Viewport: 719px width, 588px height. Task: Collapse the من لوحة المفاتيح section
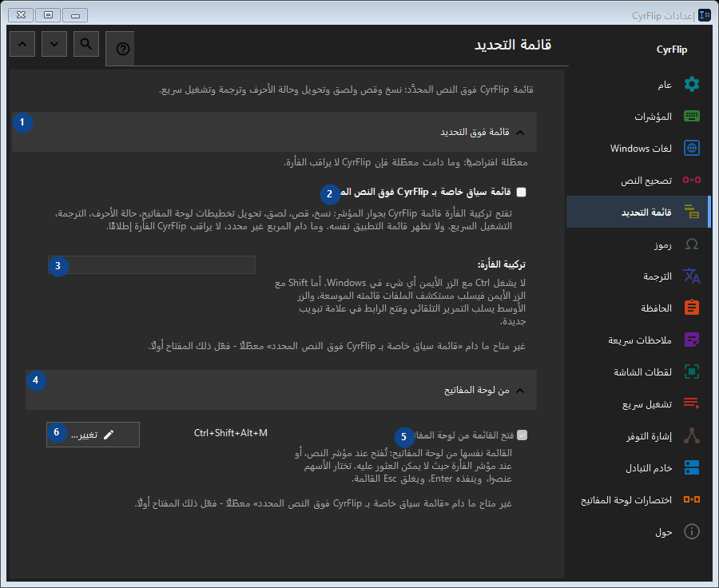click(x=281, y=391)
